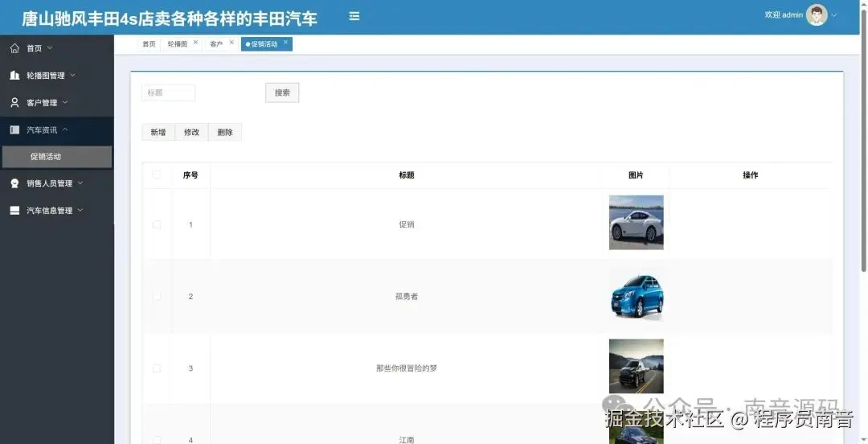Click the 标题 column header
Viewport: 868px width, 444px height.
(407, 175)
